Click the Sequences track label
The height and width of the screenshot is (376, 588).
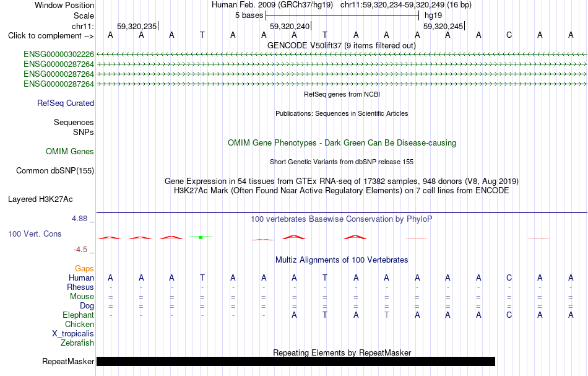[74, 122]
